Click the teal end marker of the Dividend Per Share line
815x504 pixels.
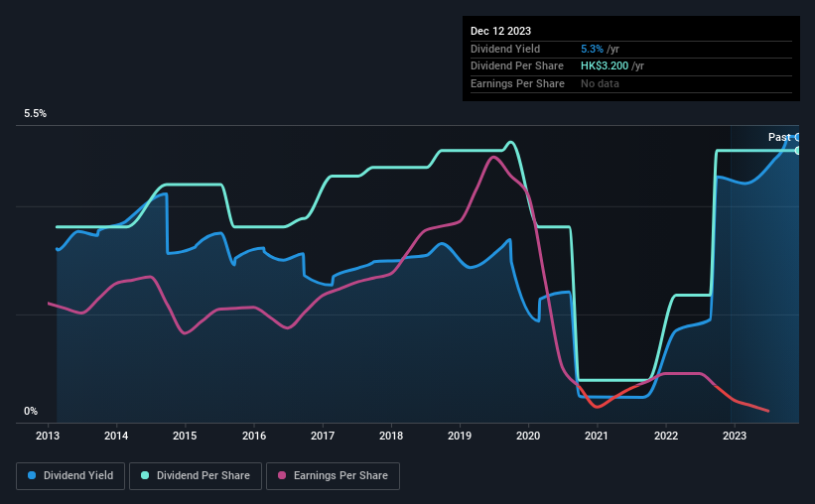(797, 151)
